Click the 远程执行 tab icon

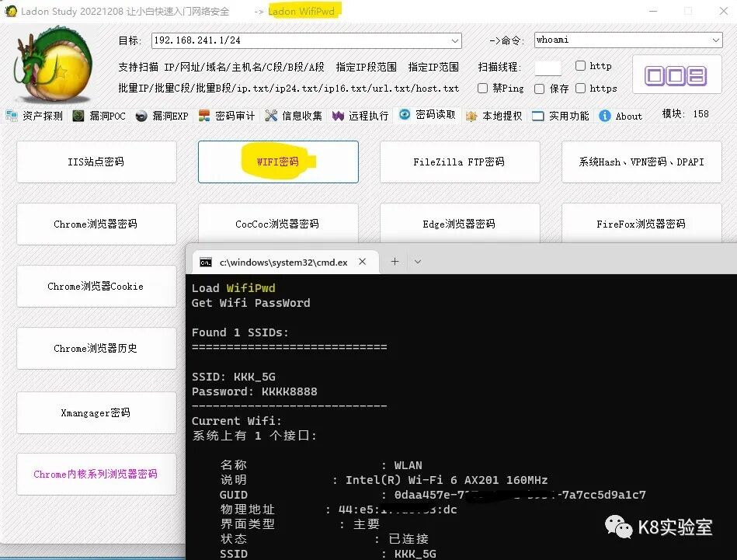click(338, 116)
